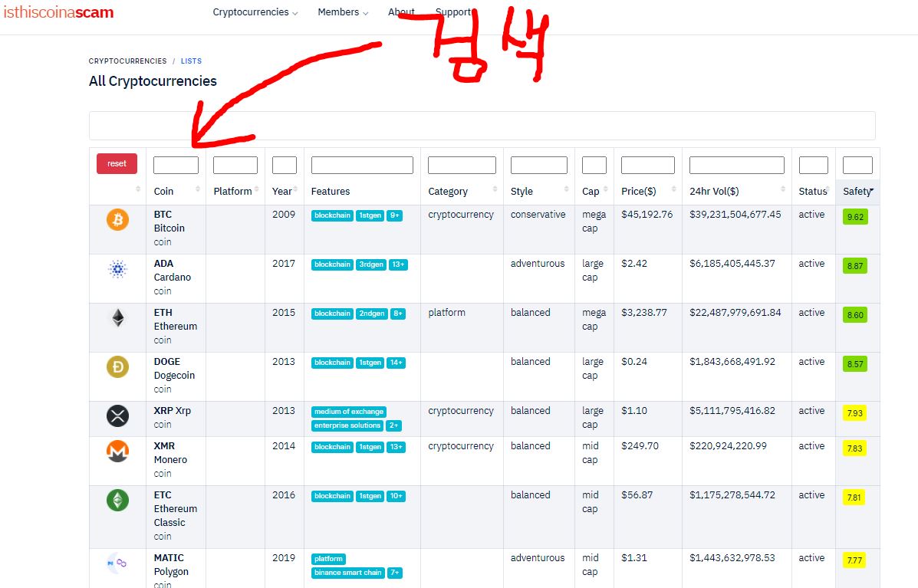Click the Polygon MATIC logo icon
Screen dimensions: 918x588
tap(117, 563)
